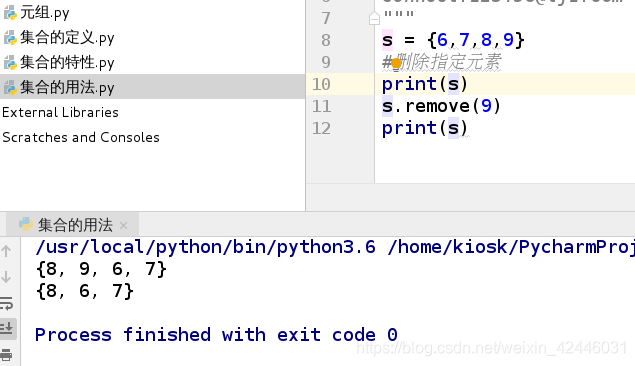Click Python file icon of 元组.py
Image resolution: width=635 pixels, height=366 pixels.
(11, 13)
